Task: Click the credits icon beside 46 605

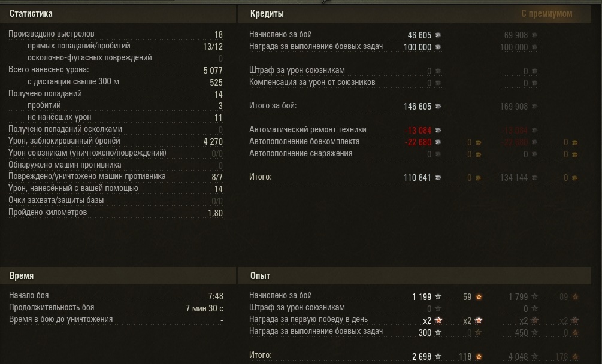Action: click(438, 35)
